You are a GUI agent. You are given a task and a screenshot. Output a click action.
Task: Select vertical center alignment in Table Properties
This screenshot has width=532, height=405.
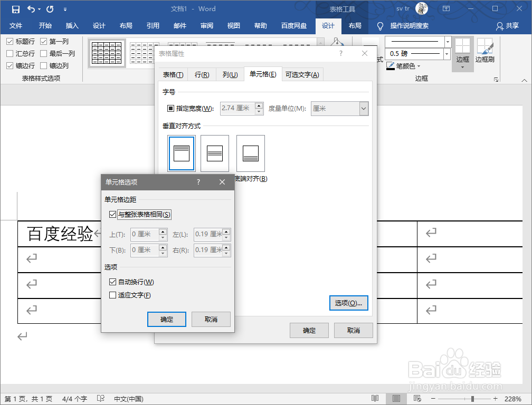[x=215, y=153]
